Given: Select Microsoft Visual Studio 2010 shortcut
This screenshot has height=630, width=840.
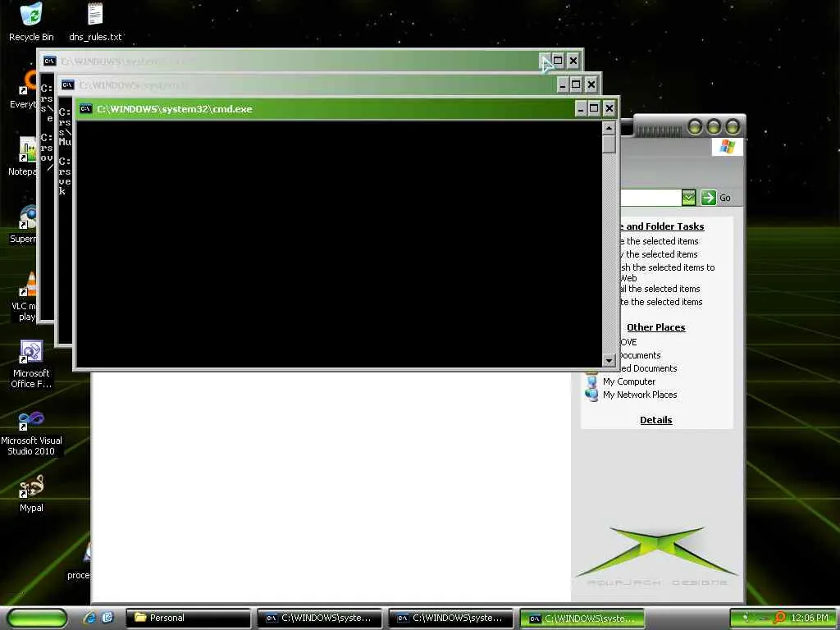Looking at the screenshot, I should [31, 433].
